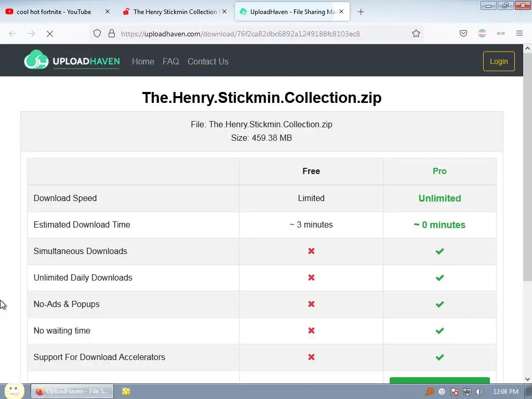
Task: Close The Henry Stickmin Collection tab
Action: click(224, 11)
